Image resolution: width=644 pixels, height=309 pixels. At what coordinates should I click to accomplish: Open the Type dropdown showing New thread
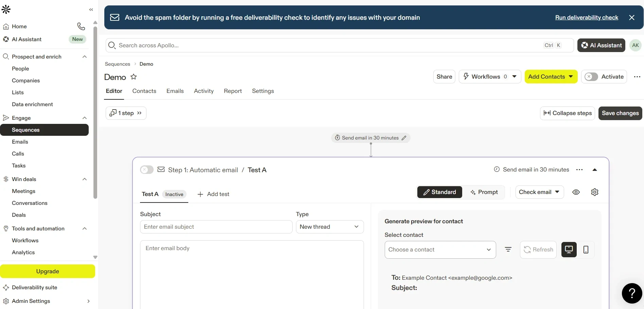point(330,227)
